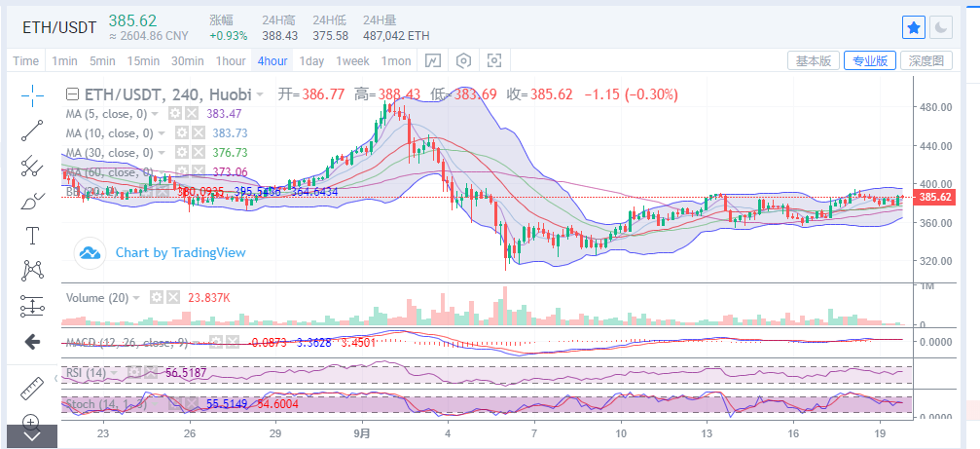This screenshot has height=449, width=980.
Task: Select the ruler measure tool
Action: click(32, 388)
